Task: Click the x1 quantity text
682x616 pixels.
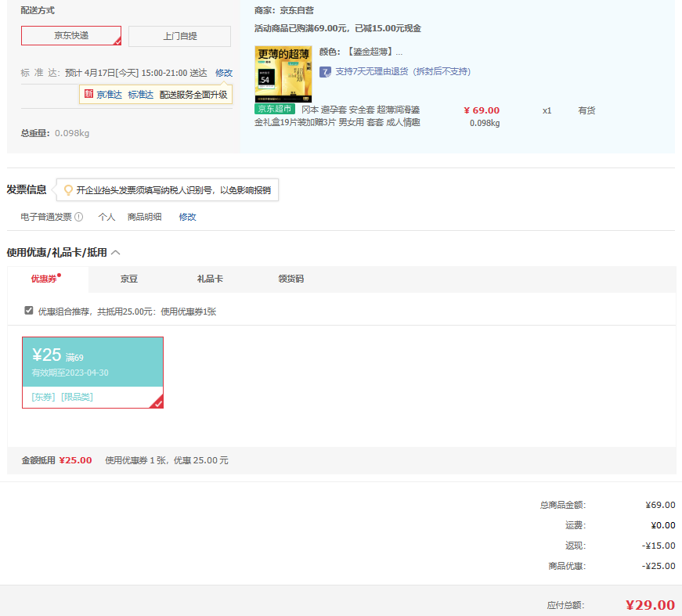Action: pos(547,110)
